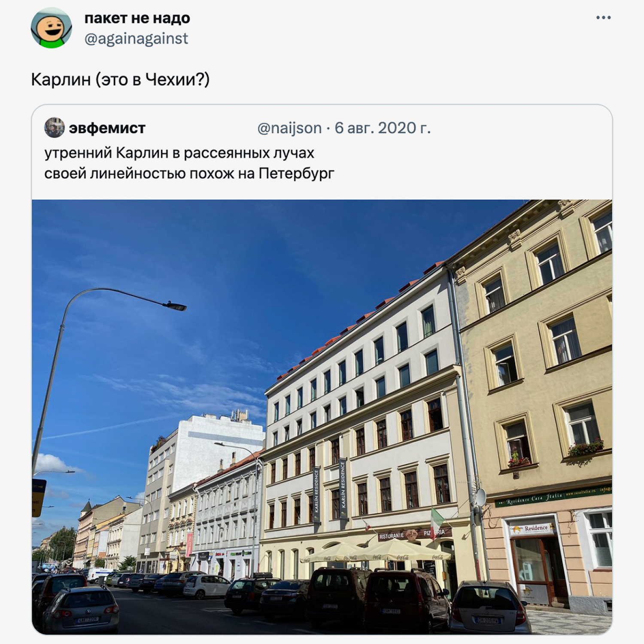This screenshot has width=644, height=644.
Task: Open the street photo in the quoted tweet
Action: tap(322, 417)
